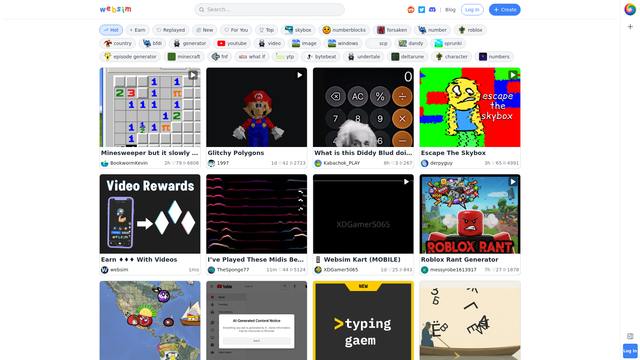Open the Reddit social icon

point(411,10)
